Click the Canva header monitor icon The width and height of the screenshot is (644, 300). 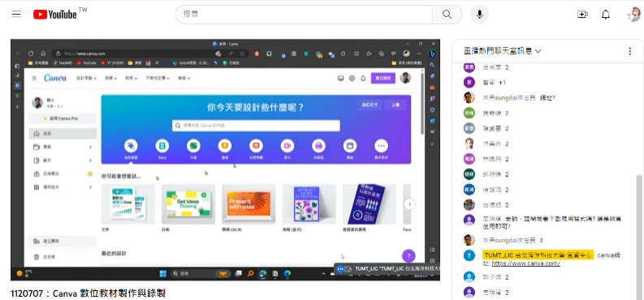point(340,78)
